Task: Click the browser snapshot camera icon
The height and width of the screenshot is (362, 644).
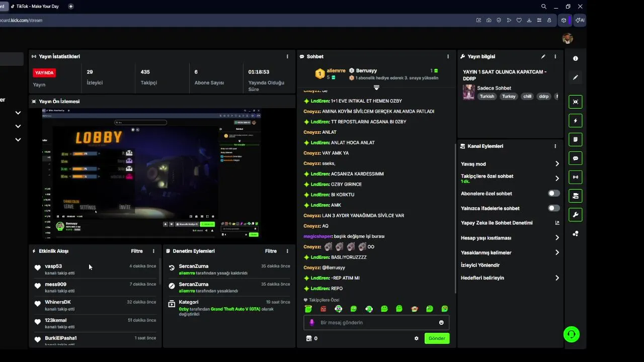Action: click(x=489, y=20)
